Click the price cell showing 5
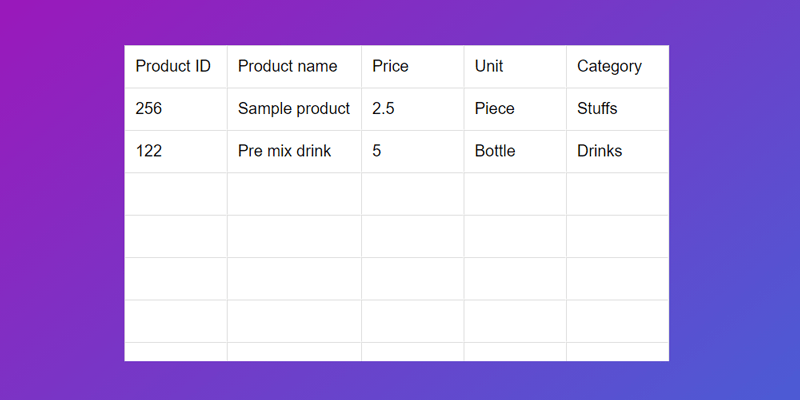800x400 pixels. [x=412, y=151]
